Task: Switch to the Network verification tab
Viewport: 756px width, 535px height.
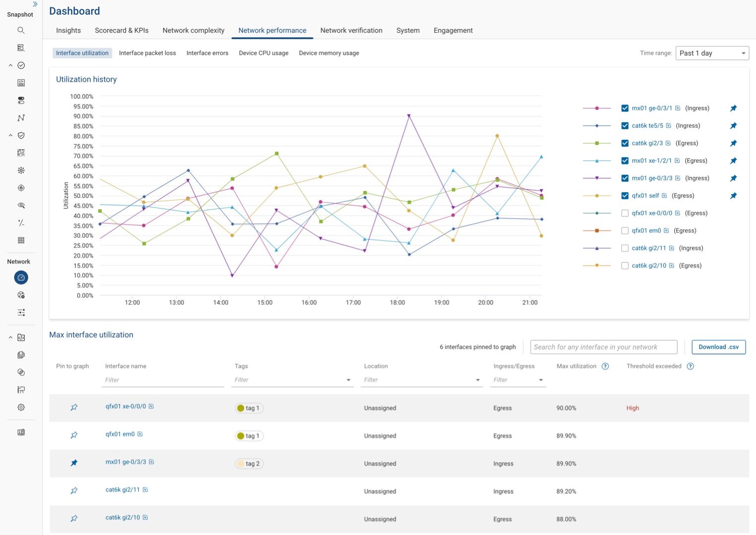Action: point(351,30)
